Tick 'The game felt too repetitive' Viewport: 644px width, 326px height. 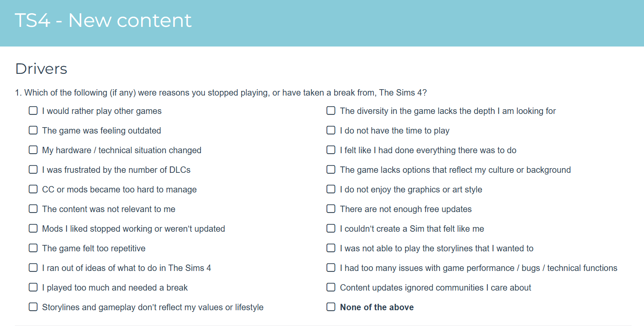(x=33, y=248)
